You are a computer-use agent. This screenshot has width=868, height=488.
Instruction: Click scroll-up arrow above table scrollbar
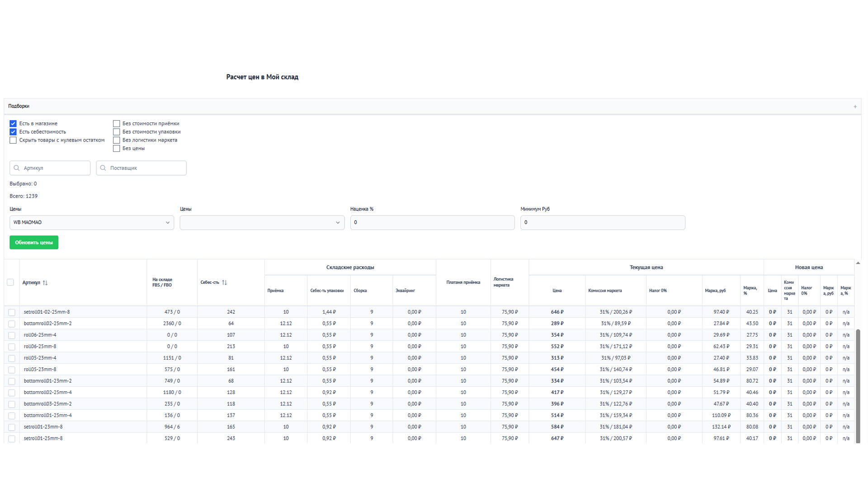(858, 263)
